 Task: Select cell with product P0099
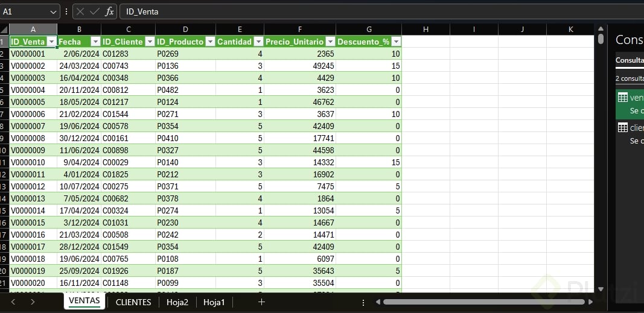pyautogui.click(x=185, y=283)
